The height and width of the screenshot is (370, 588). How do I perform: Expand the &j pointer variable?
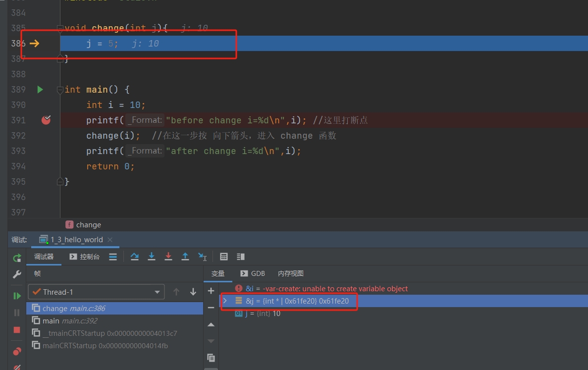225,301
